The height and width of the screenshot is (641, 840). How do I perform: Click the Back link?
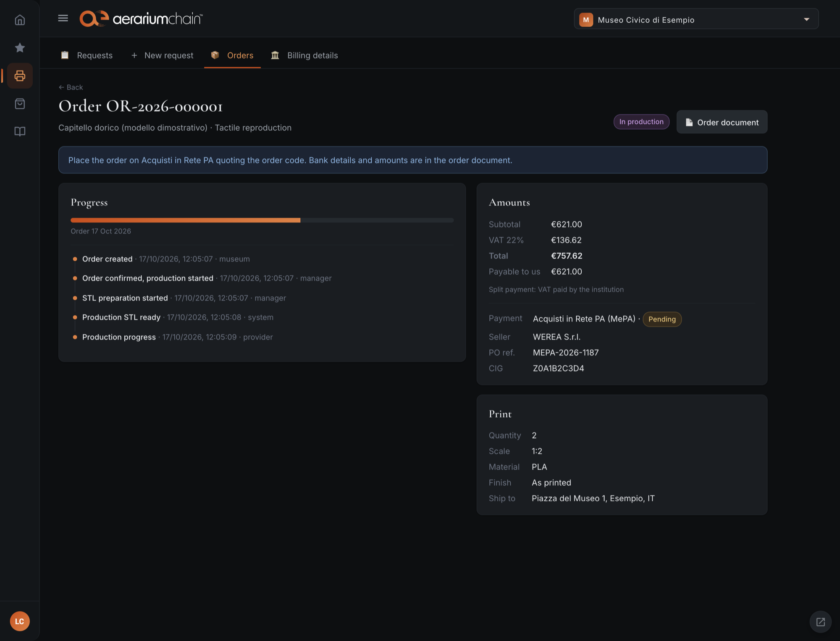71,87
